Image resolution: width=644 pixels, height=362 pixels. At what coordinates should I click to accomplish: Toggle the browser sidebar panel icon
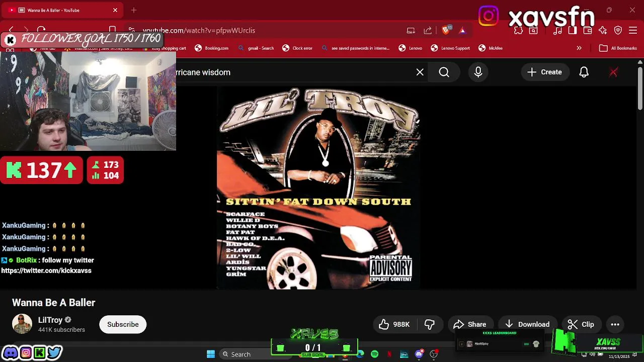[x=573, y=31]
